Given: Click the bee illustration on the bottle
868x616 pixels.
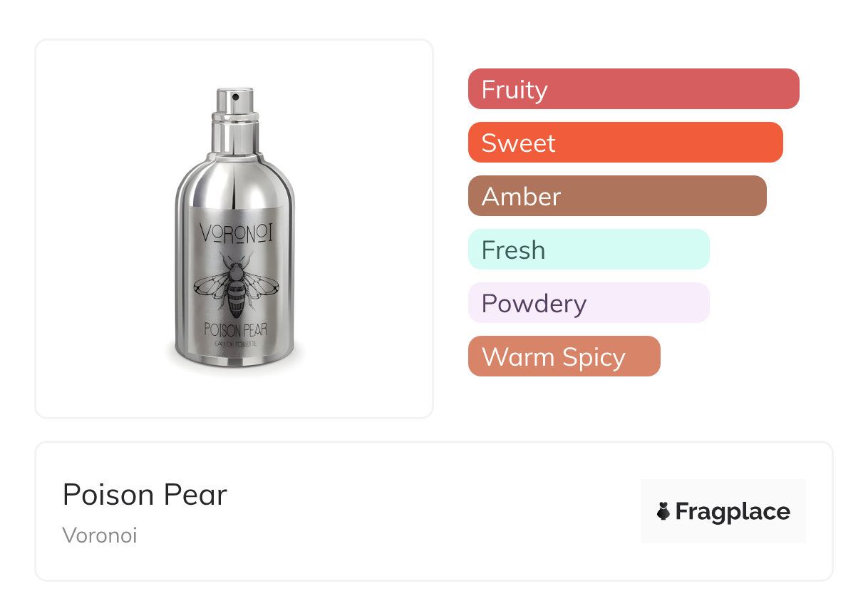Looking at the screenshot, I should point(235,287).
